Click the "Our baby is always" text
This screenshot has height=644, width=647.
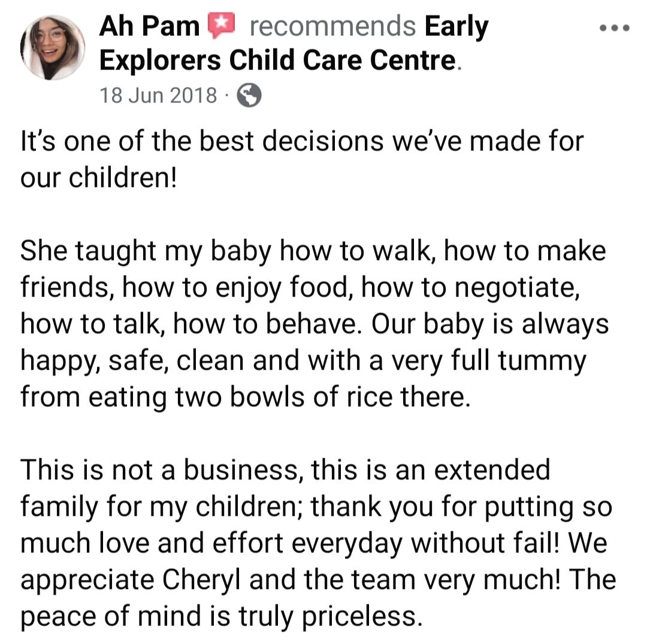[x=489, y=323]
